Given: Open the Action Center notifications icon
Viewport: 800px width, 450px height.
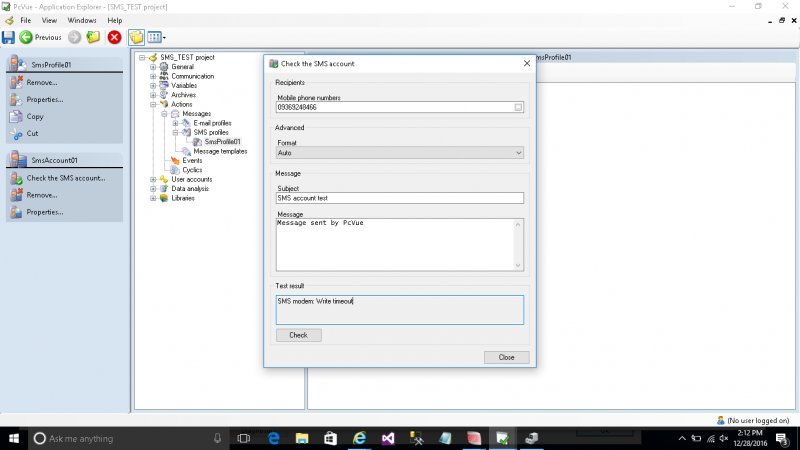Looking at the screenshot, I should coord(783,438).
